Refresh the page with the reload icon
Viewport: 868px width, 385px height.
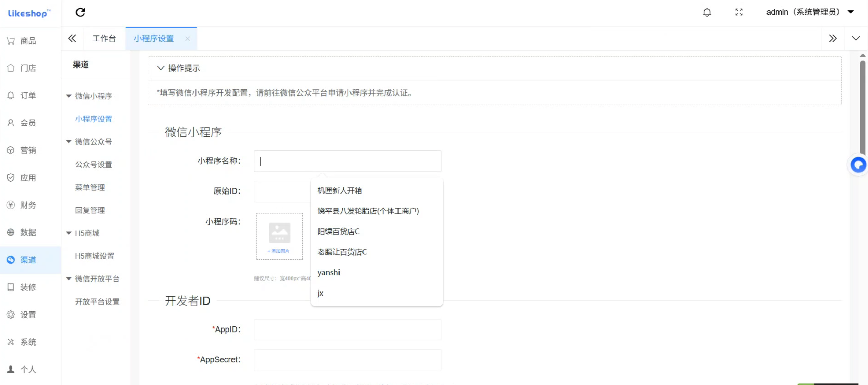(x=81, y=12)
